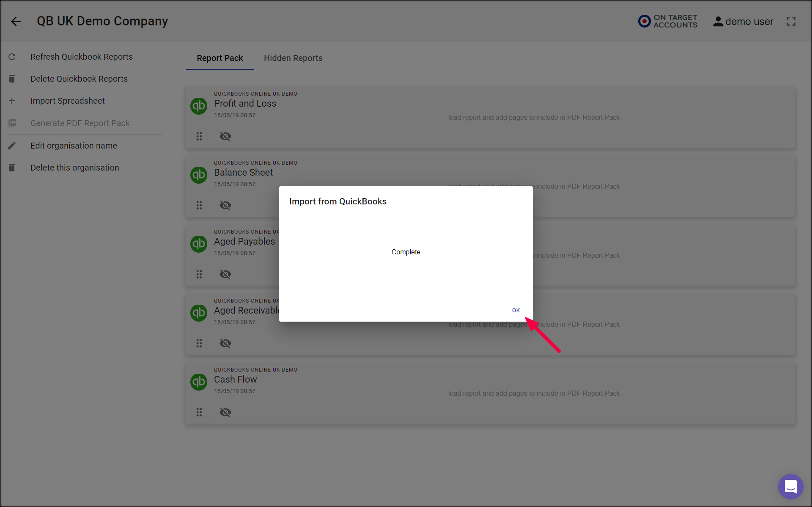Click QuickBooks logo on Balance Sheet
Screen dimensions: 812x507
199,175
